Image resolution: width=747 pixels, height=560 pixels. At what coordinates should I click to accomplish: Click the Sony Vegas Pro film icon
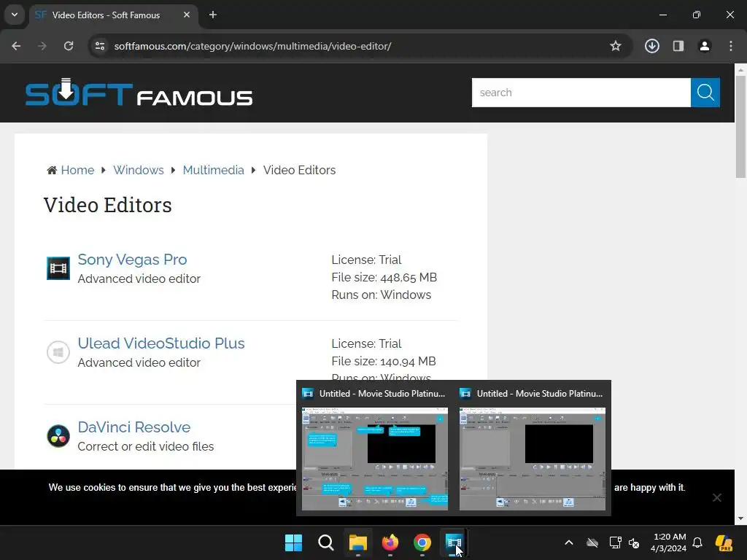coord(58,268)
